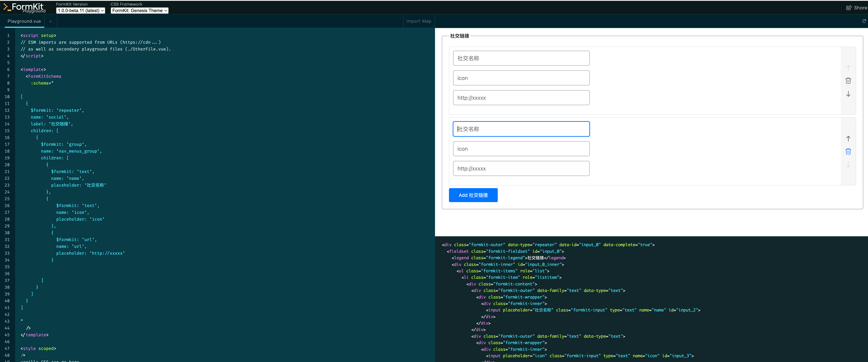
Task: Click the Add 社交链接 button
Action: (x=473, y=195)
